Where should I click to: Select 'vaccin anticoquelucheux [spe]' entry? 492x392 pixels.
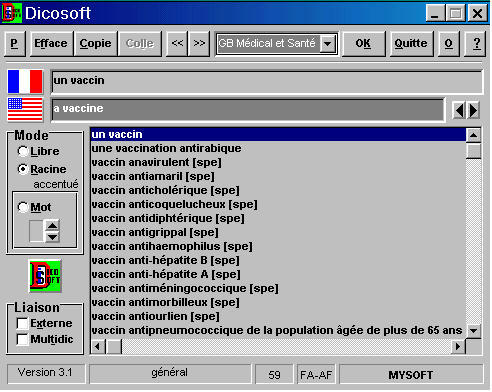(x=278, y=204)
